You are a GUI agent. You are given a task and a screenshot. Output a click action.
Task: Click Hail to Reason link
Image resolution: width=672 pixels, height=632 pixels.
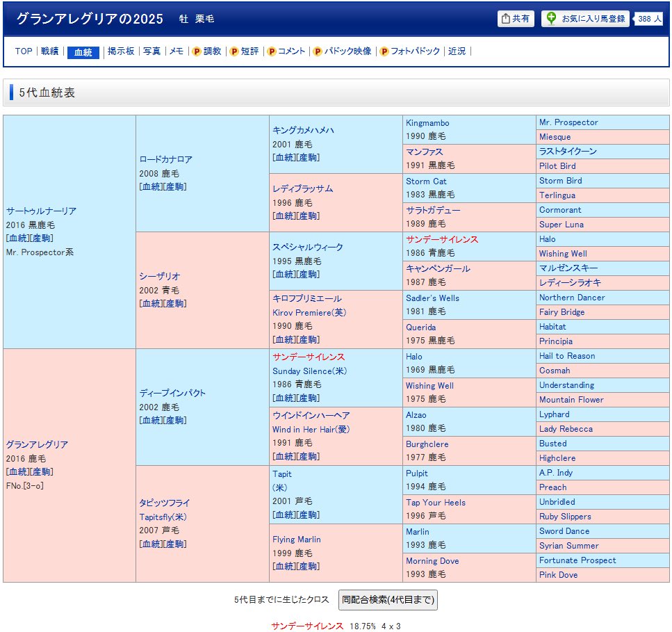click(x=567, y=355)
